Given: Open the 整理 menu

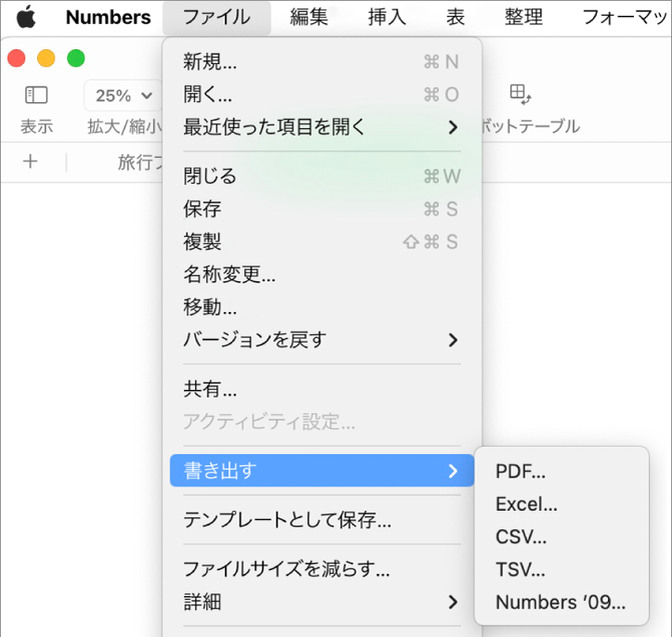Looking at the screenshot, I should click(523, 18).
